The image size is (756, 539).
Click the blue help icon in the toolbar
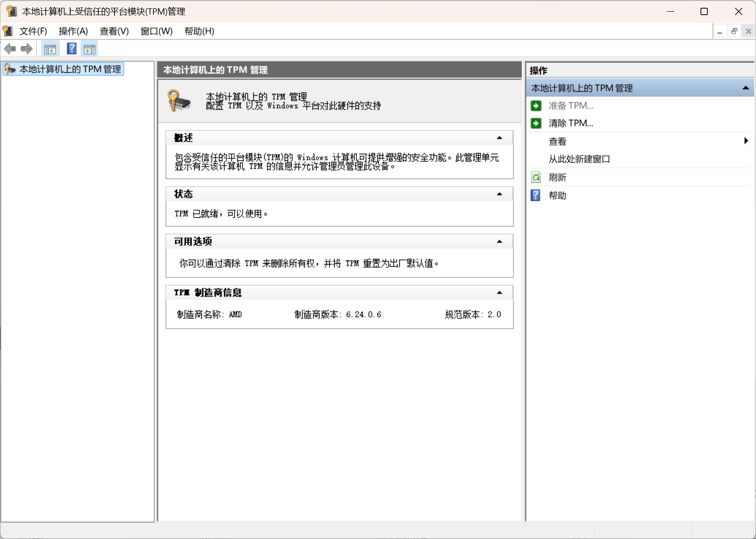point(71,48)
